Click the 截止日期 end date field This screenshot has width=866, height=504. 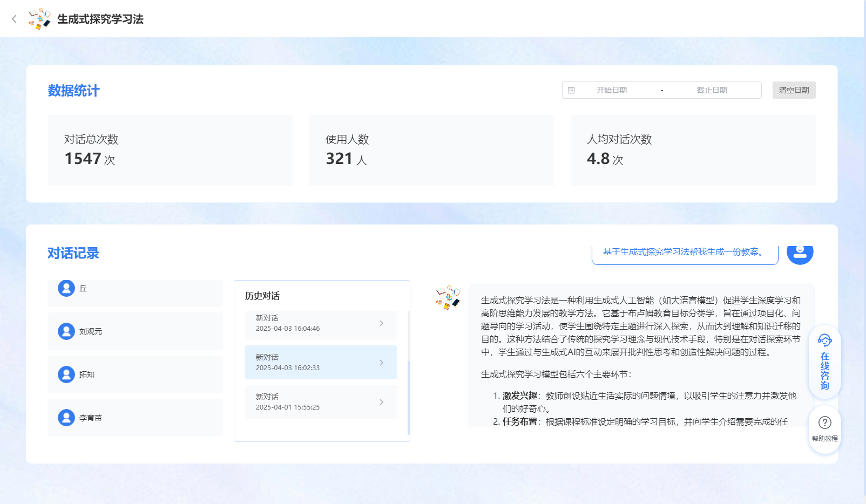point(712,91)
